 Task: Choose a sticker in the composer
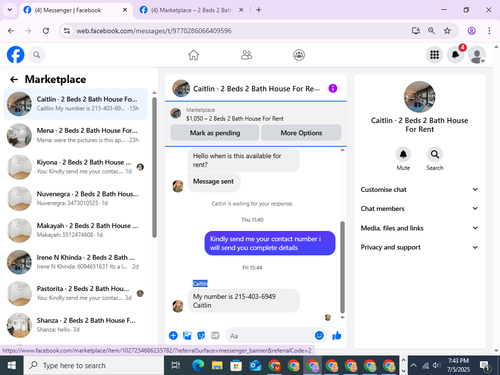[x=201, y=335]
